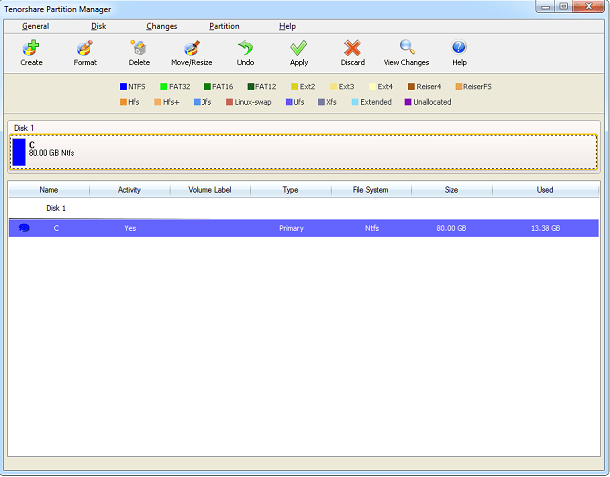This screenshot has width=610, height=477.
Task: Close the Tenorshare Partition Manager window
Action: pos(588,7)
